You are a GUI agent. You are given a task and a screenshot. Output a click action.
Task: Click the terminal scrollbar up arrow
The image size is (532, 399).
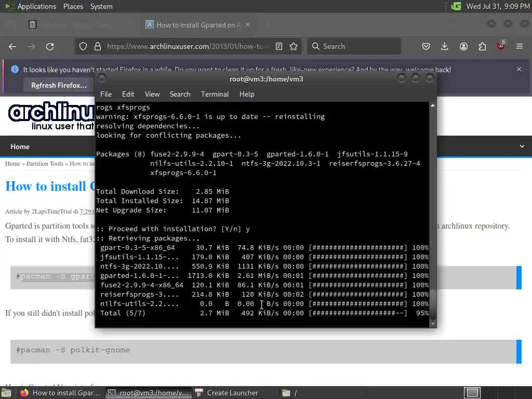pyautogui.click(x=433, y=105)
